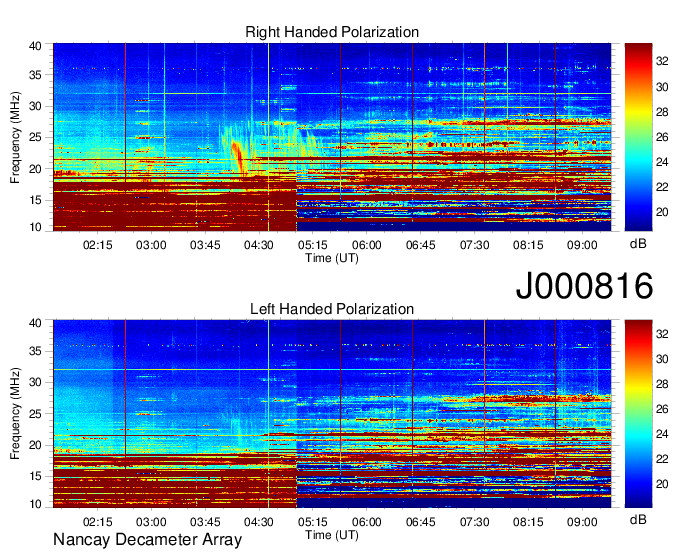Click the 'Nancay Decameter Array' caption

147,540
